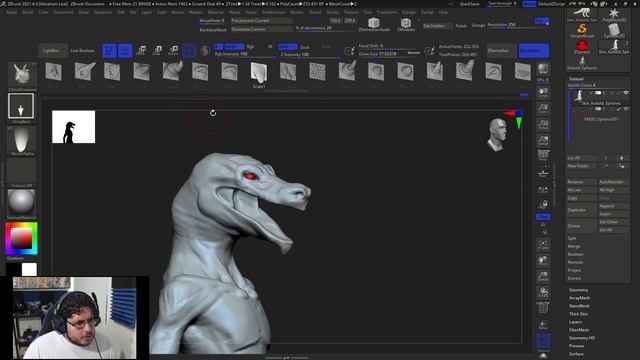
Task: Click the ZModeler brush icon
Action: coord(406,24)
